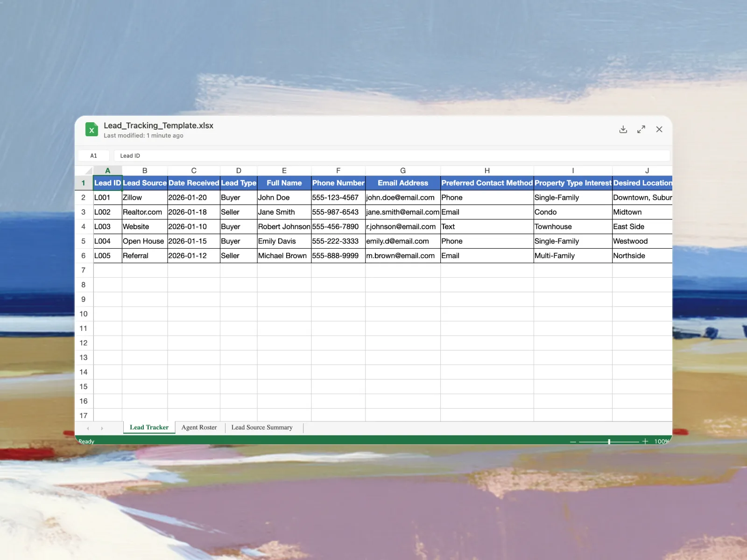Close the spreadsheet preview window

[659, 129]
